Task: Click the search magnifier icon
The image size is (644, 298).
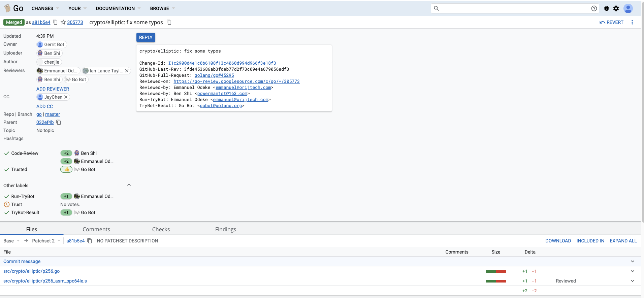Action: 436,8
